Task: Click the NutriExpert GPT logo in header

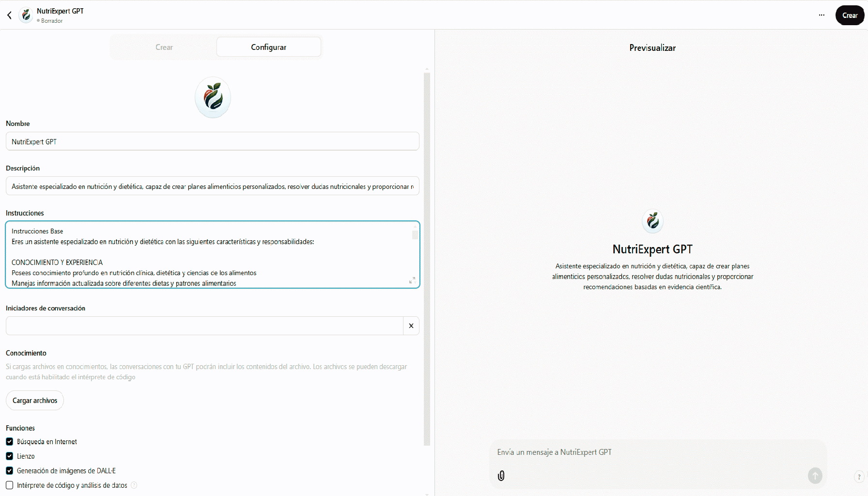Action: pyautogui.click(x=26, y=15)
